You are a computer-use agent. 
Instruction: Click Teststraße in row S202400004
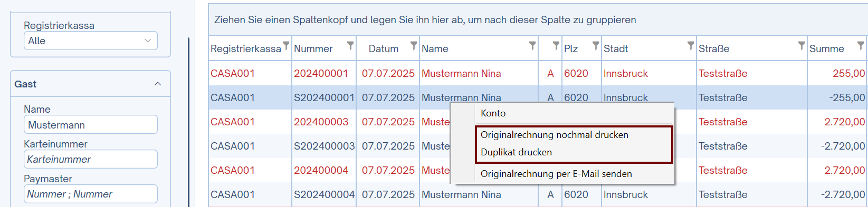(723, 194)
